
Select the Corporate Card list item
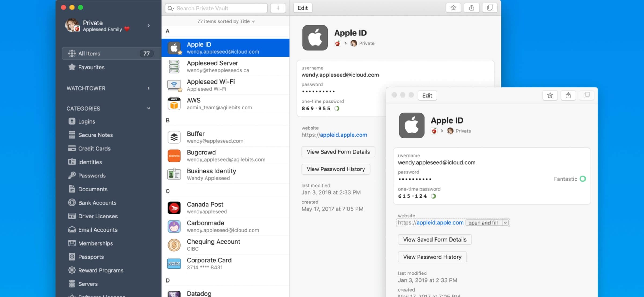(225, 263)
